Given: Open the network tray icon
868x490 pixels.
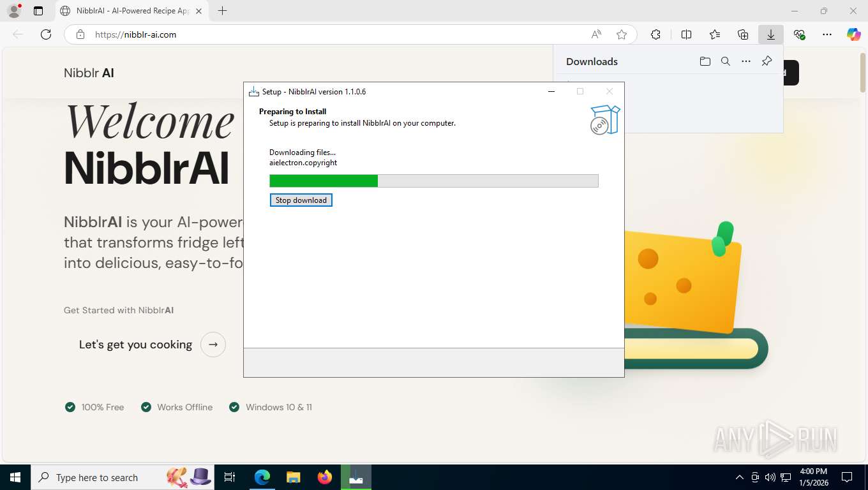Looking at the screenshot, I should (786, 477).
